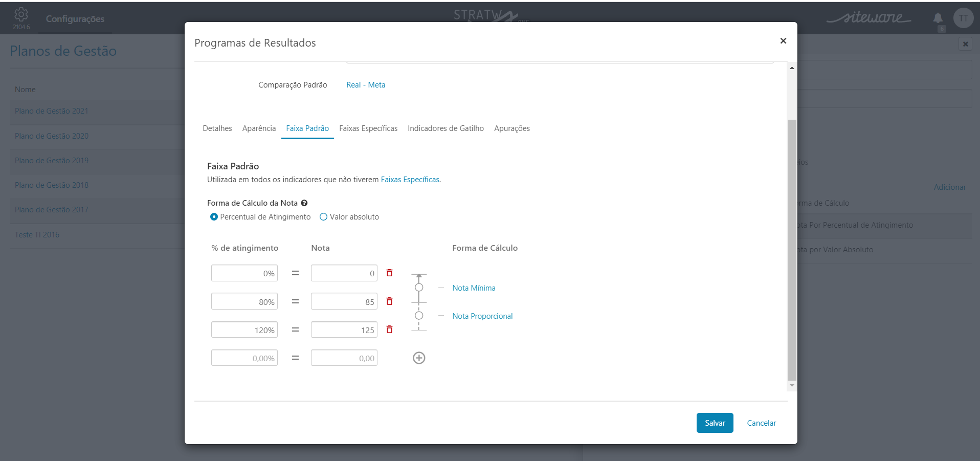The width and height of the screenshot is (980, 461).
Task: Open Plano de Gestão 2021 in background list
Action: pos(51,111)
